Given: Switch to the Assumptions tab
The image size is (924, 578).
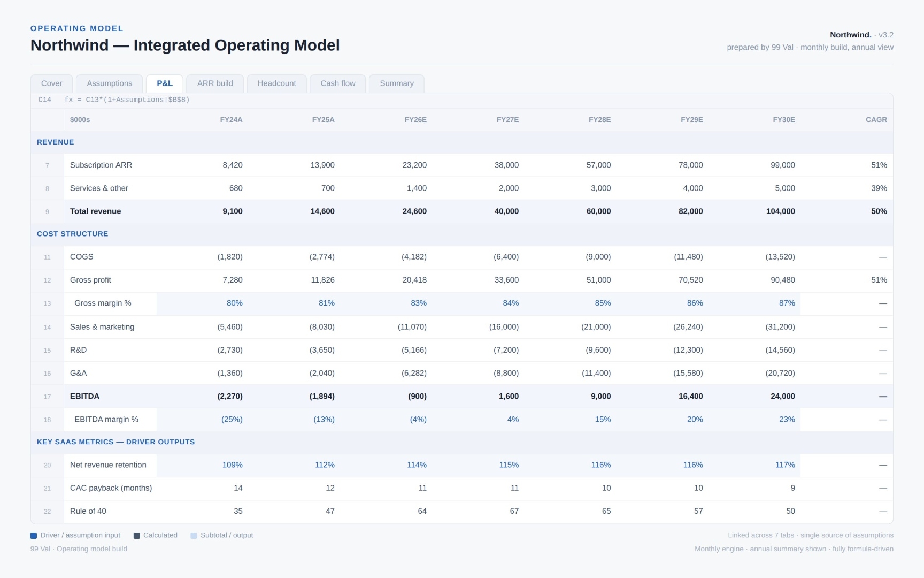Looking at the screenshot, I should 109,83.
